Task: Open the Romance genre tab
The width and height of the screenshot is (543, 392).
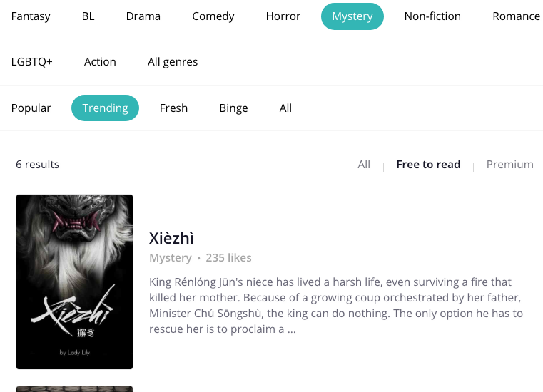Action: [x=516, y=16]
